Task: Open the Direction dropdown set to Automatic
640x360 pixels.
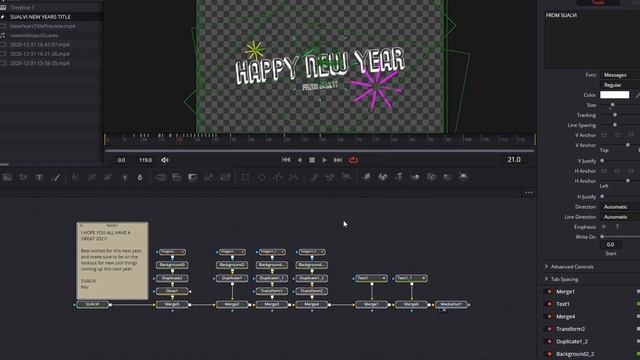Action: [x=620, y=207]
